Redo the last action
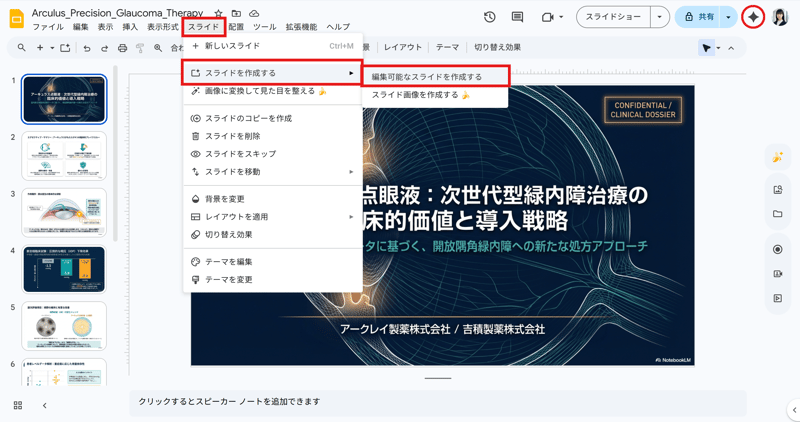The height and width of the screenshot is (422, 800). [105, 48]
